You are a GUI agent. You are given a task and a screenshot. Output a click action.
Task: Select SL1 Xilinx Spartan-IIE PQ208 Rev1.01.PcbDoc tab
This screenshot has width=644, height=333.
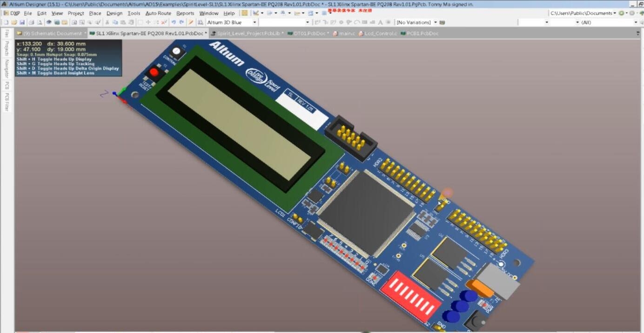148,33
